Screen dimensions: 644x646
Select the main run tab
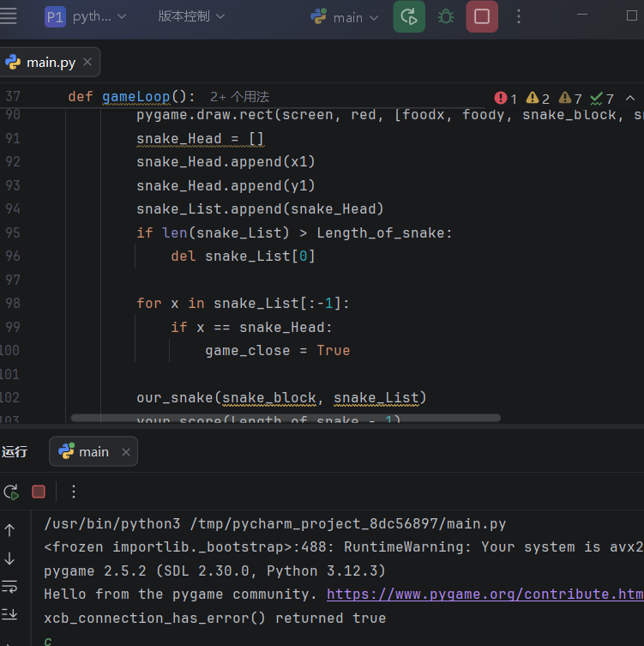[93, 452]
